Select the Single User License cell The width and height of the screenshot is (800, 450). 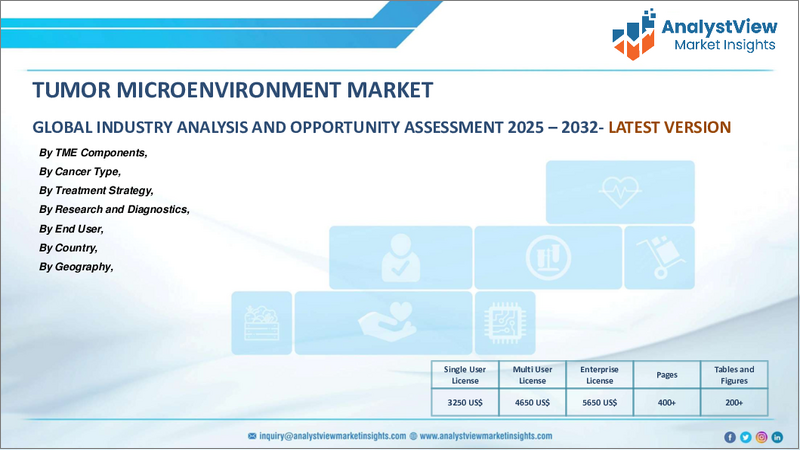[463, 375]
